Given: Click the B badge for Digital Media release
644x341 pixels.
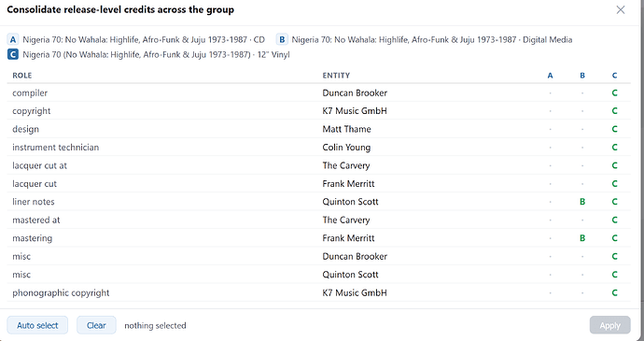Looking at the screenshot, I should pos(282,39).
